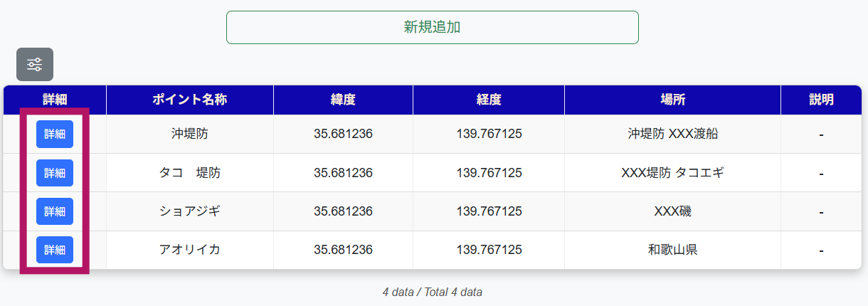This screenshot has width=868, height=306.
Task: Click the 沖堤防 XXX渡船 location cell
Action: click(672, 134)
